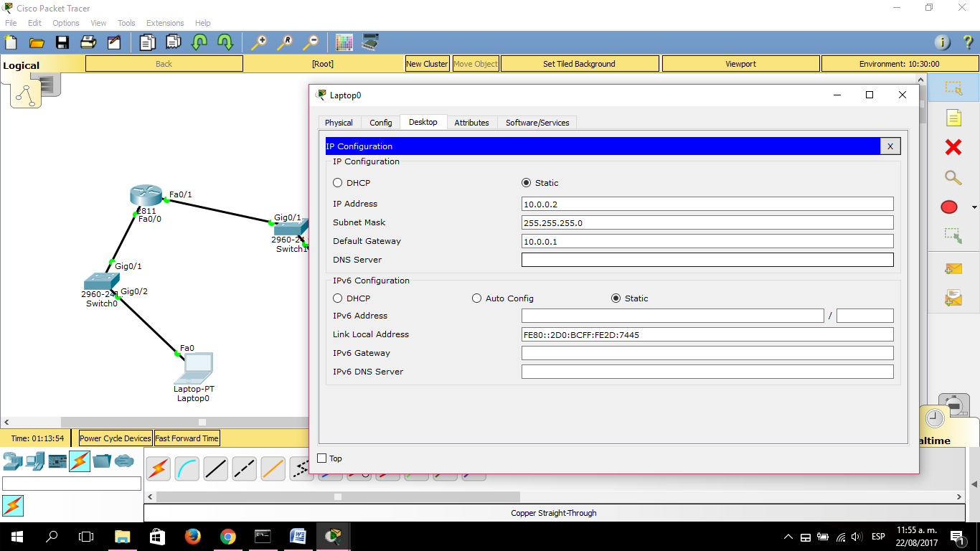Image resolution: width=980 pixels, height=551 pixels.
Task: Click the Power Cycle Devices button
Action: click(x=116, y=438)
